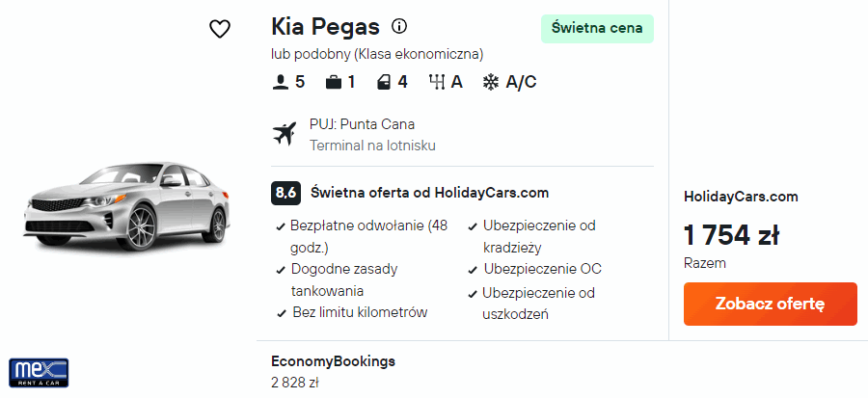Image resolution: width=868 pixels, height=398 pixels.
Task: Open the Kia Pegas title
Action: coord(325,26)
